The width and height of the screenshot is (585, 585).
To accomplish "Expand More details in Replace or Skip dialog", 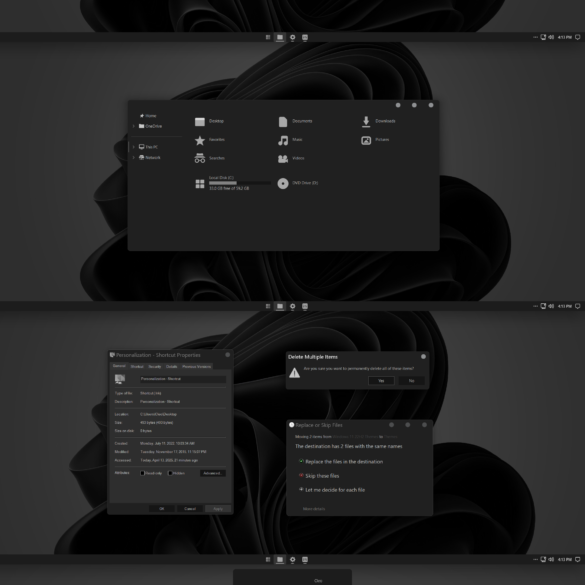I will click(x=314, y=509).
